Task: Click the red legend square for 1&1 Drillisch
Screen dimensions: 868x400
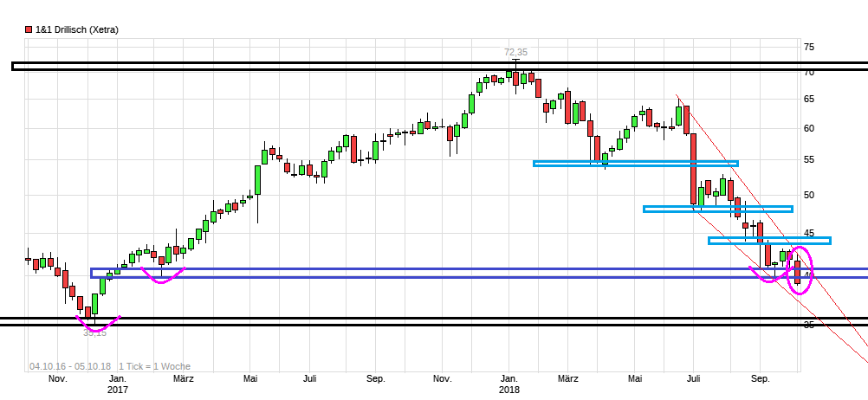Action: [x=29, y=30]
